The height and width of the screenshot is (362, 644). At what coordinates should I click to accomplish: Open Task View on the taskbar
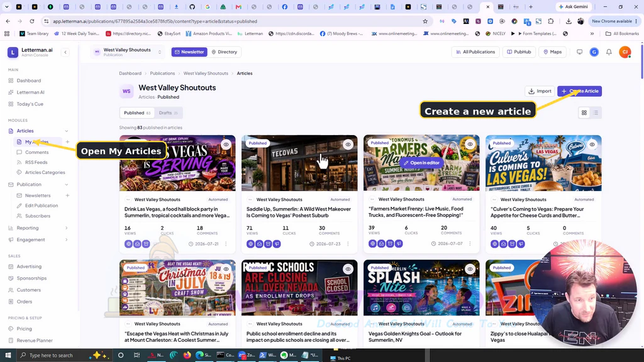click(x=136, y=355)
